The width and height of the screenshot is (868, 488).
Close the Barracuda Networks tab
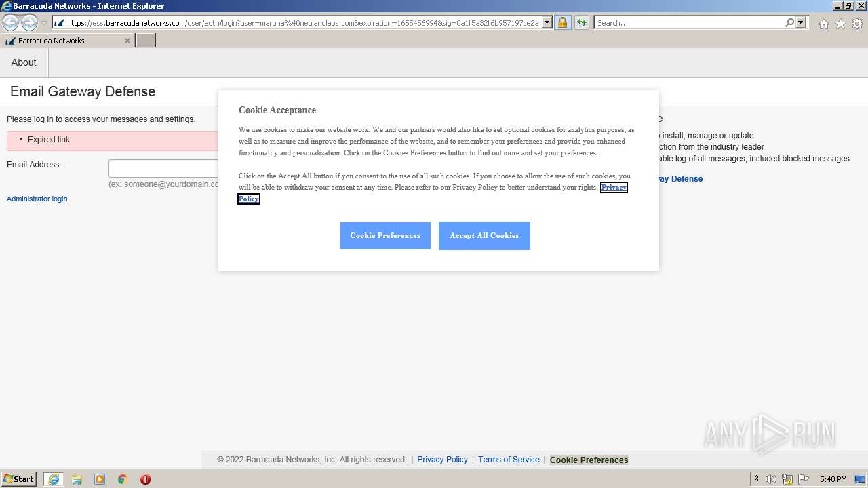pyautogui.click(x=127, y=41)
